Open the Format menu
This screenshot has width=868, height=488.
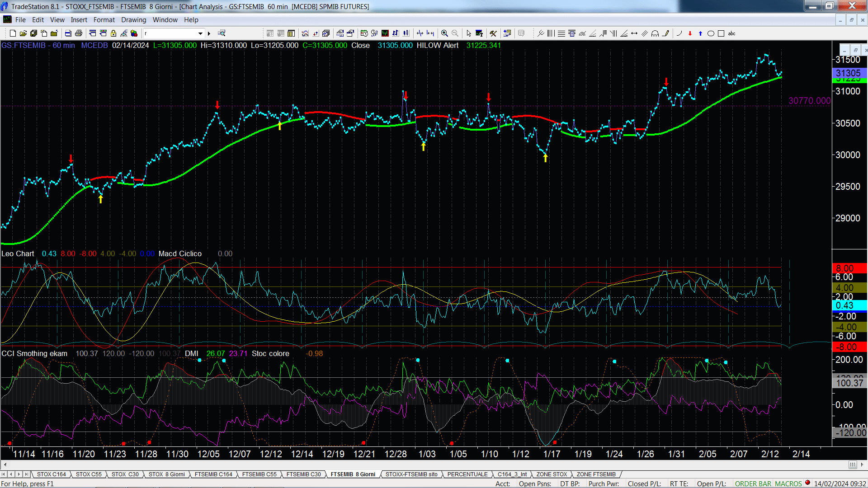(104, 20)
